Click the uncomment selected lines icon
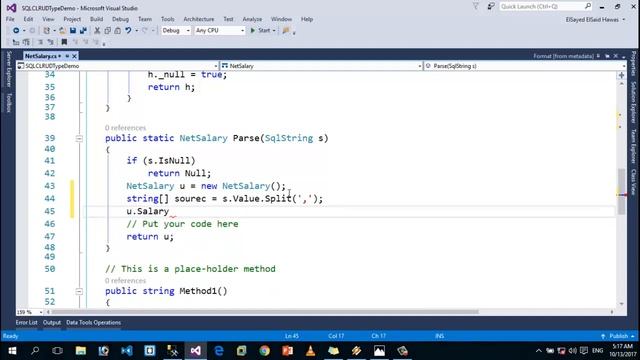Screen dimensions: 640x360 50,42
